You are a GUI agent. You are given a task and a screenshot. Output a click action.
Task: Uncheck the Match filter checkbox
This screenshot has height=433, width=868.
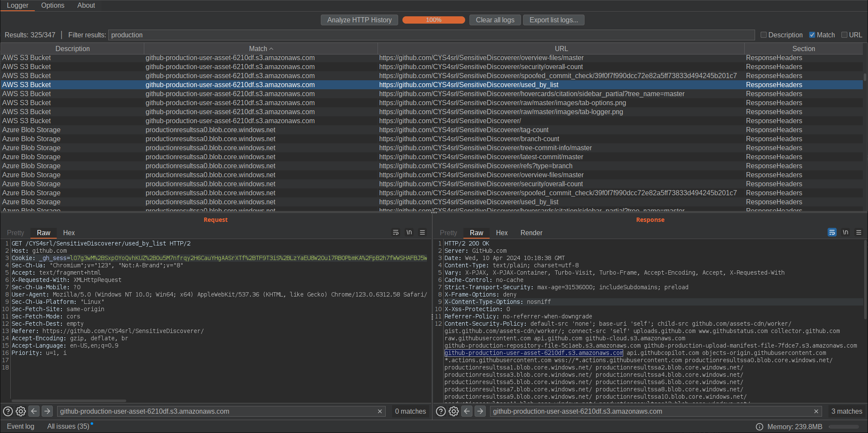tap(812, 35)
